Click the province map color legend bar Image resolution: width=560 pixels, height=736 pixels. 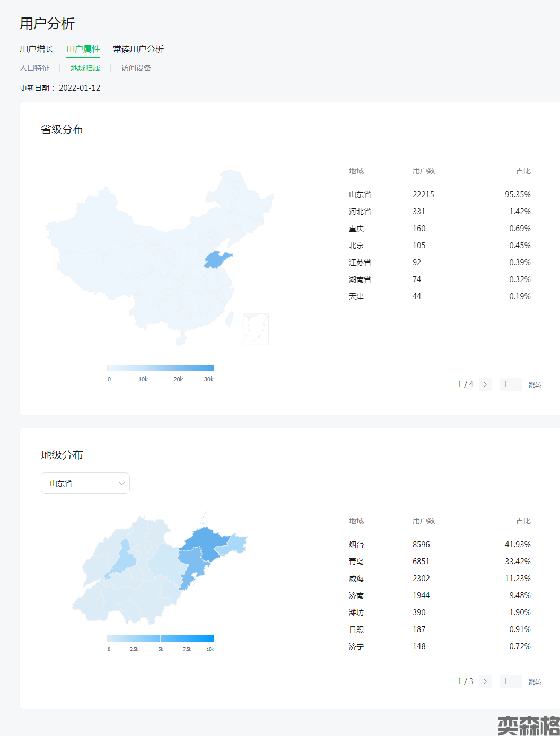click(x=160, y=368)
